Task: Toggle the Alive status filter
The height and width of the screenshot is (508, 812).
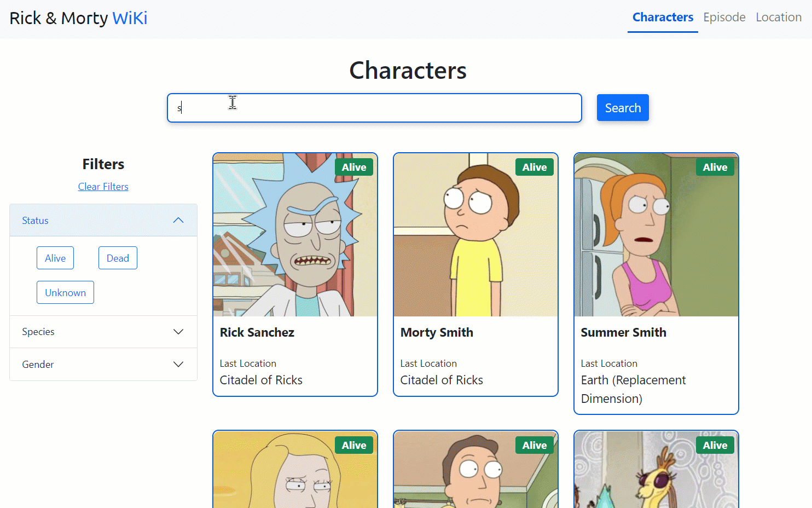Action: click(55, 258)
